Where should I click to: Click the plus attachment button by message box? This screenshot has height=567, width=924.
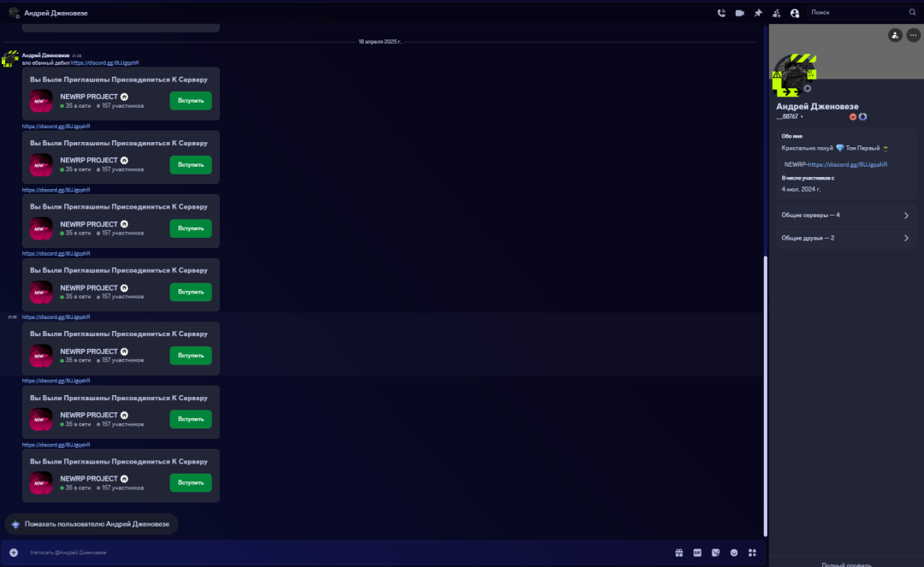click(x=14, y=552)
